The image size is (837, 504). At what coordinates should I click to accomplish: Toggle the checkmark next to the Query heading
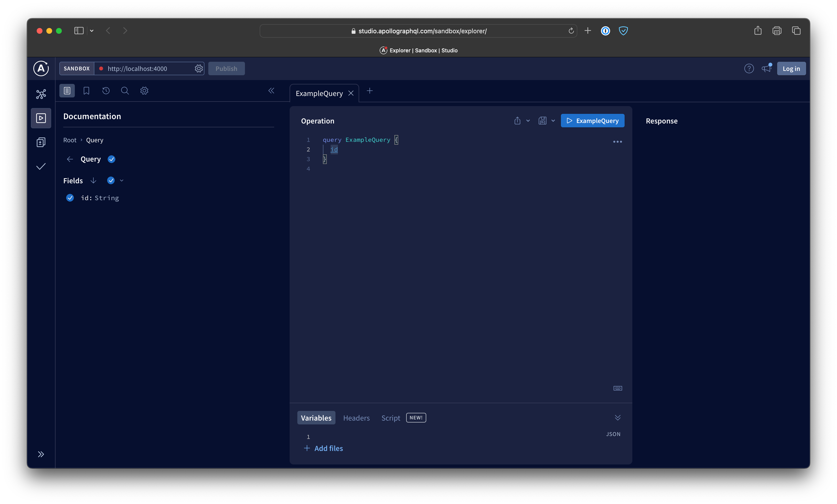112,159
